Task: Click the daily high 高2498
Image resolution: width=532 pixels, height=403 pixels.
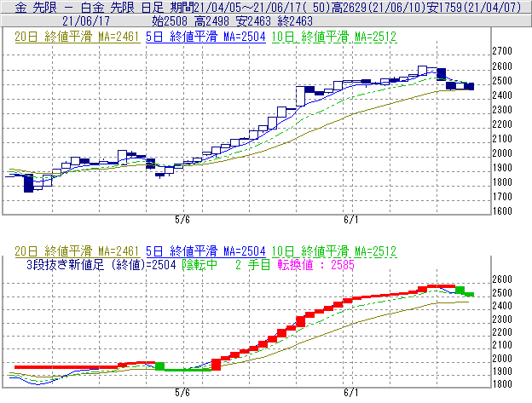Action: pyautogui.click(x=211, y=21)
